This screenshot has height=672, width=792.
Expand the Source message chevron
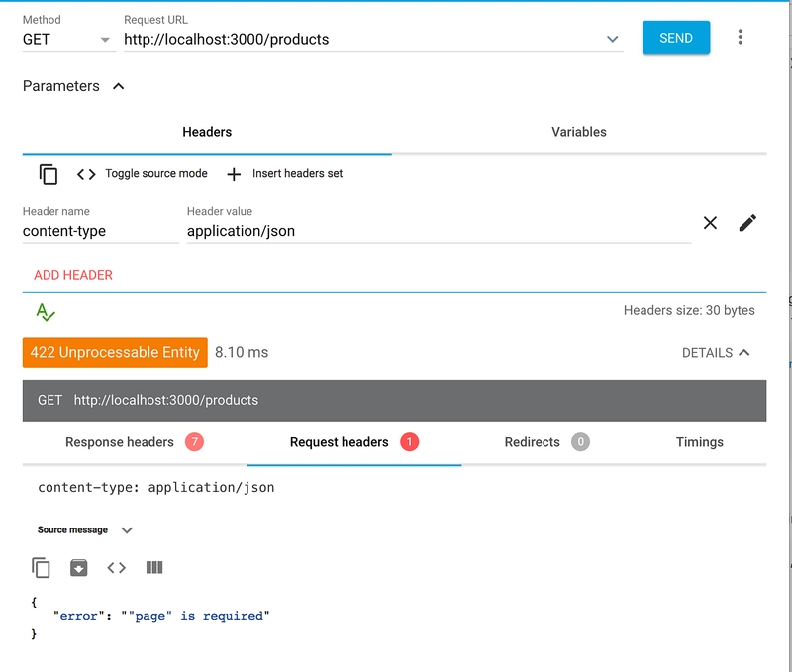point(127,530)
